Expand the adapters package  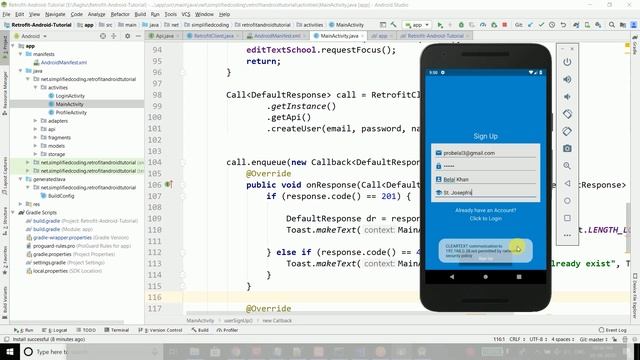point(35,121)
